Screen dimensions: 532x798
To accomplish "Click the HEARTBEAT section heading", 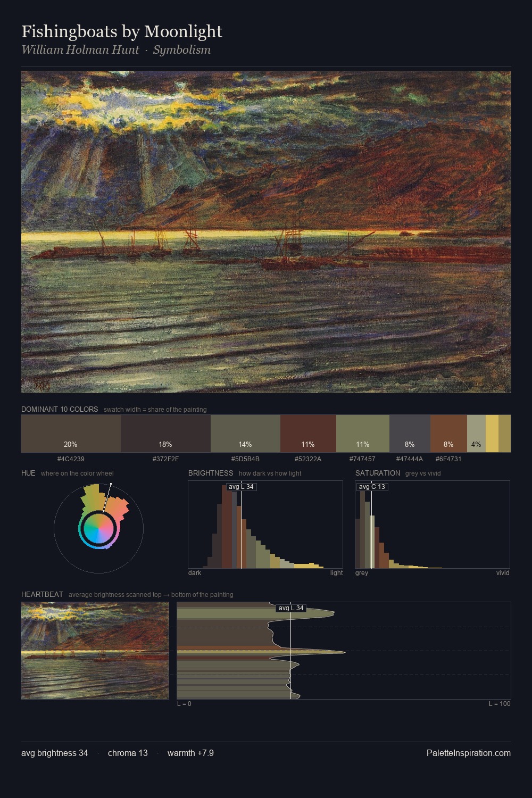I will click(42, 594).
